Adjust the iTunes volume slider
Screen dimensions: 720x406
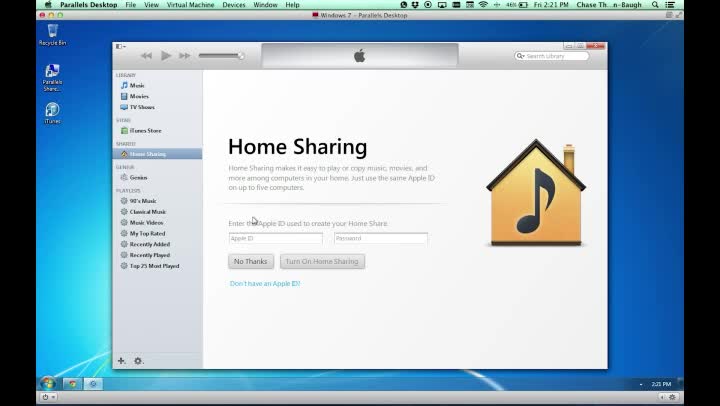tap(221, 56)
